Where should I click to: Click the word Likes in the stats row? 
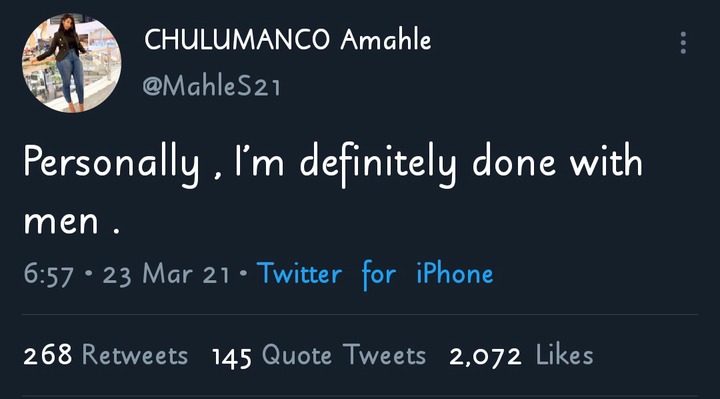pyautogui.click(x=564, y=355)
